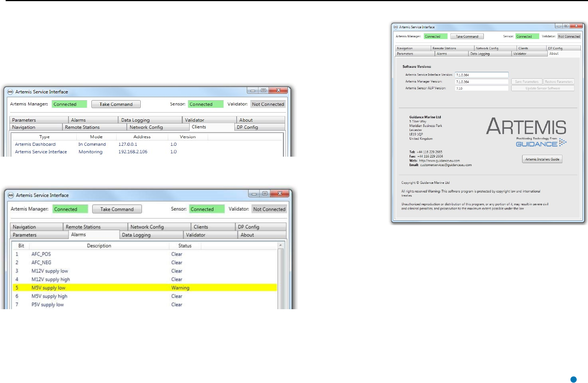Open About tab in the Clients window

tap(260, 120)
